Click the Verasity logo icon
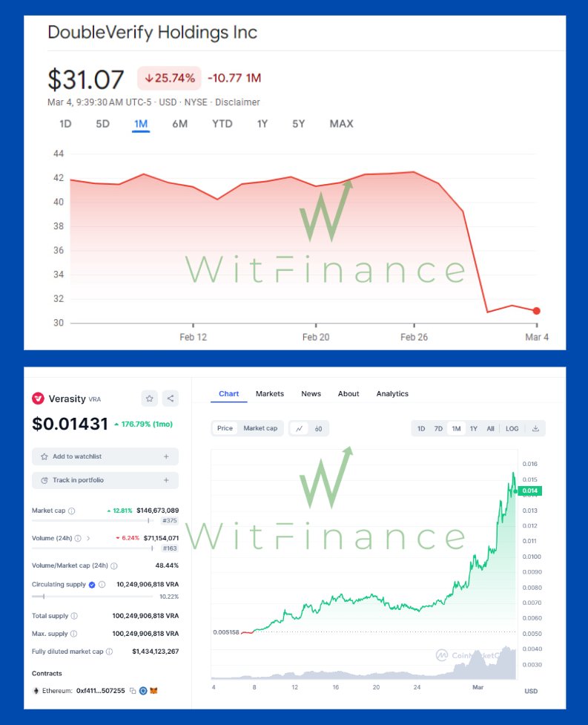 pyautogui.click(x=38, y=398)
